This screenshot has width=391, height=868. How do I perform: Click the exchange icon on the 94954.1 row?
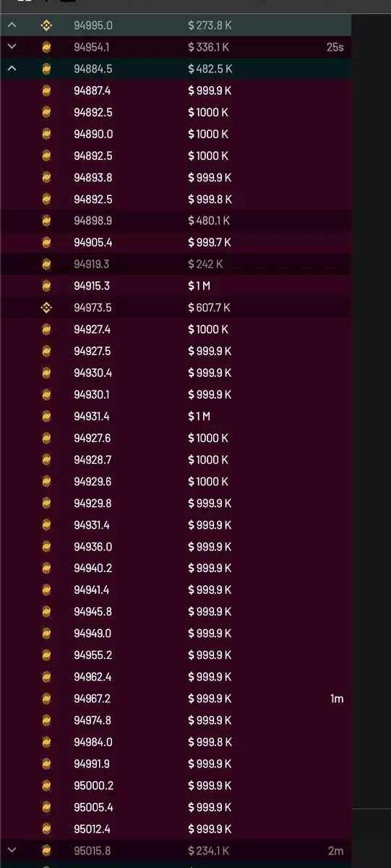pyautogui.click(x=46, y=47)
